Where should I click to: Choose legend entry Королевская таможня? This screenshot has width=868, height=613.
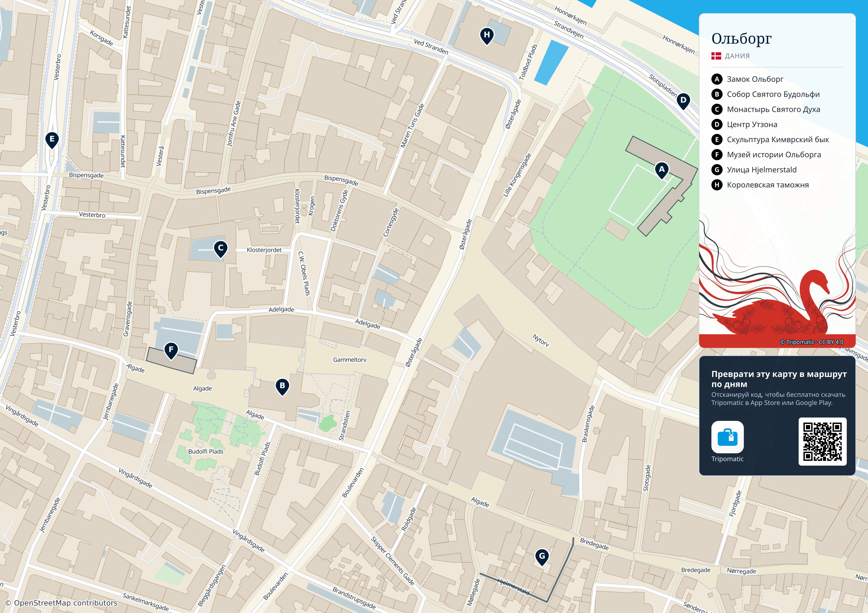(760, 185)
